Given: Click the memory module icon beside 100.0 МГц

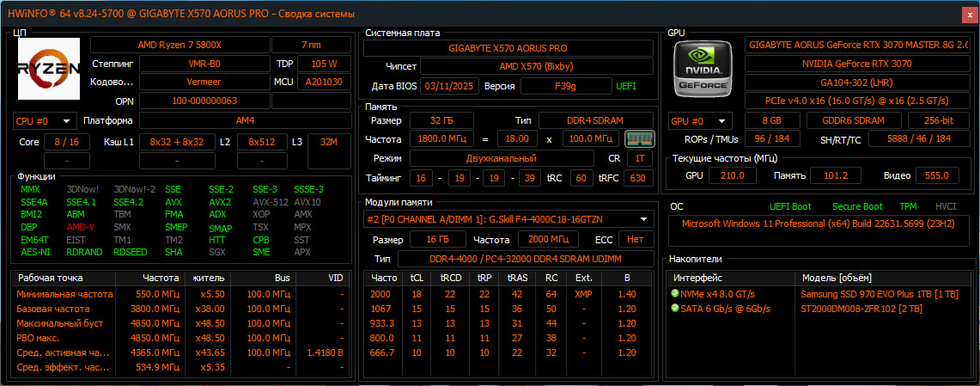Looking at the screenshot, I should click(x=638, y=138).
